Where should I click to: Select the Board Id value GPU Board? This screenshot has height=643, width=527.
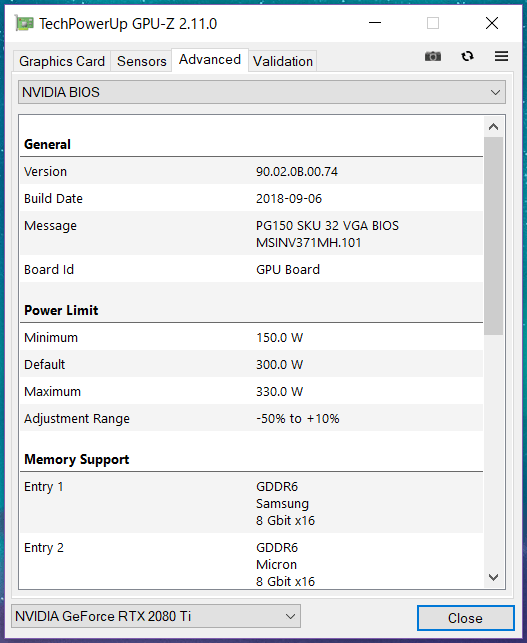288,269
